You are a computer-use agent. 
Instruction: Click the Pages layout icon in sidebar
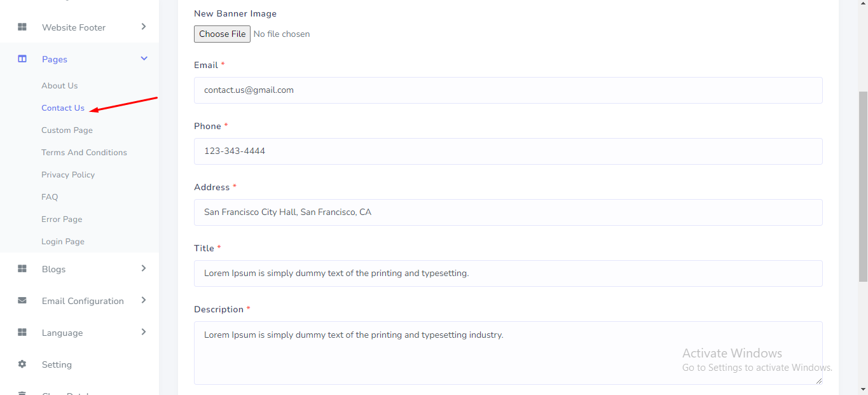tap(22, 59)
